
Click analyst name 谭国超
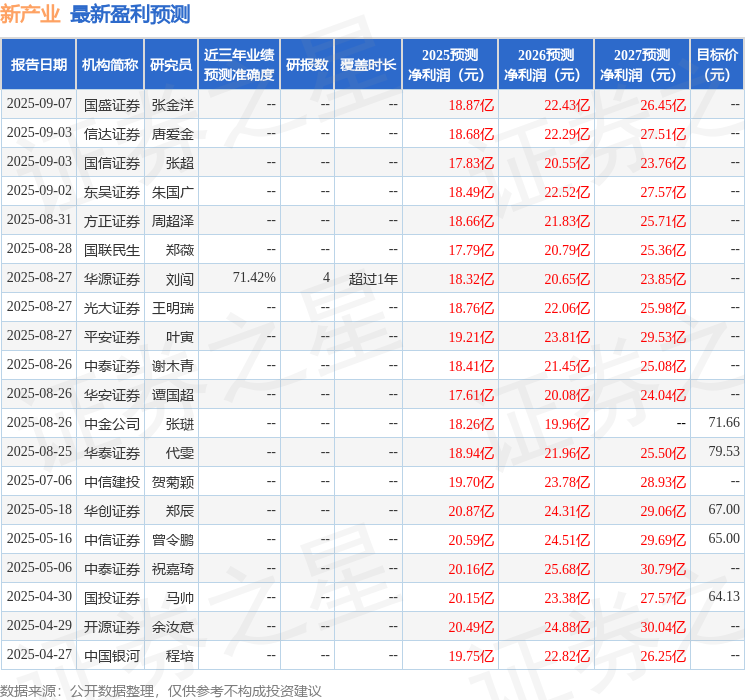(x=173, y=395)
